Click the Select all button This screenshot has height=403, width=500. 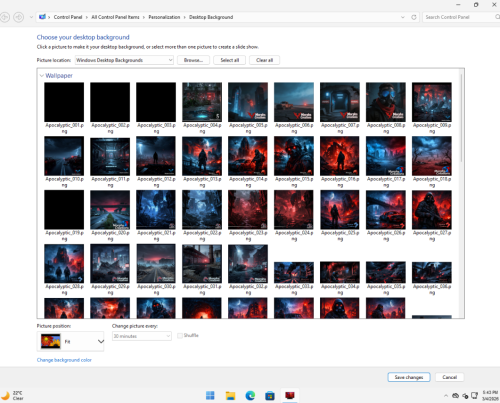(x=230, y=60)
